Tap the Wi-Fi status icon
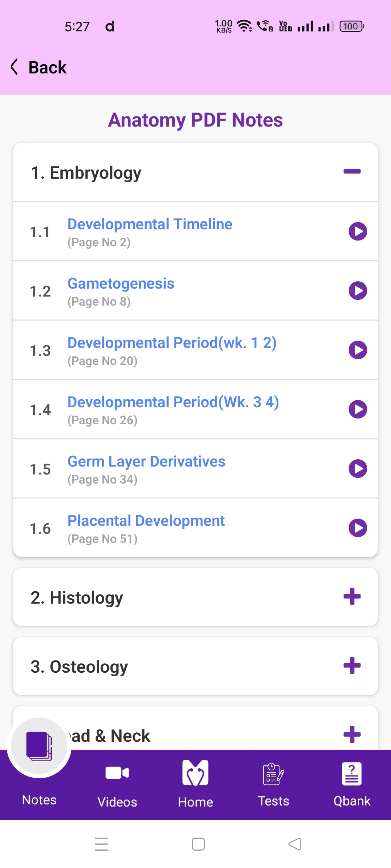The height and width of the screenshot is (868, 391). [244, 26]
